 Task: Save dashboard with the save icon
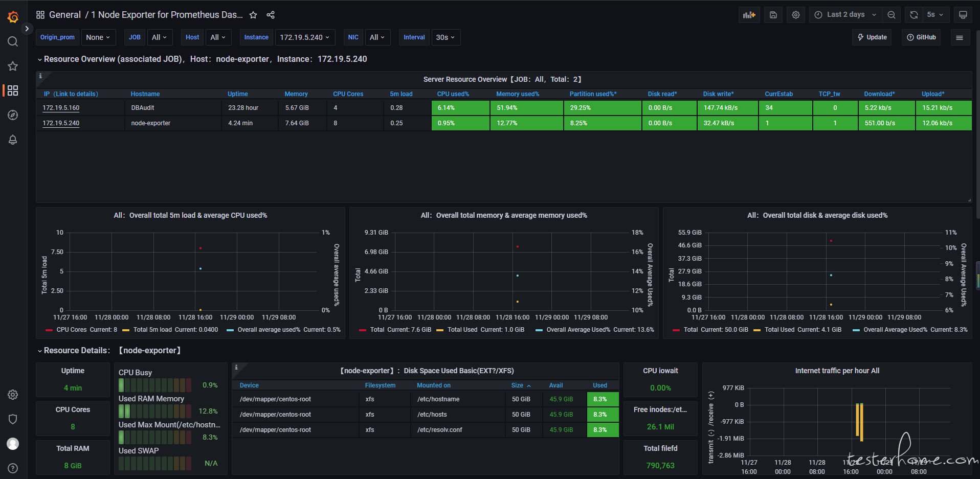pyautogui.click(x=773, y=15)
